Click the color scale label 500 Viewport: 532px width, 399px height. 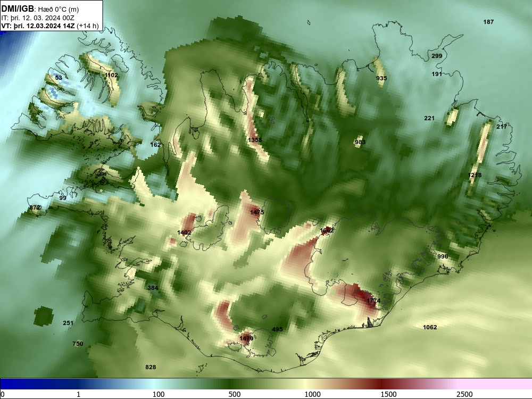point(235,394)
